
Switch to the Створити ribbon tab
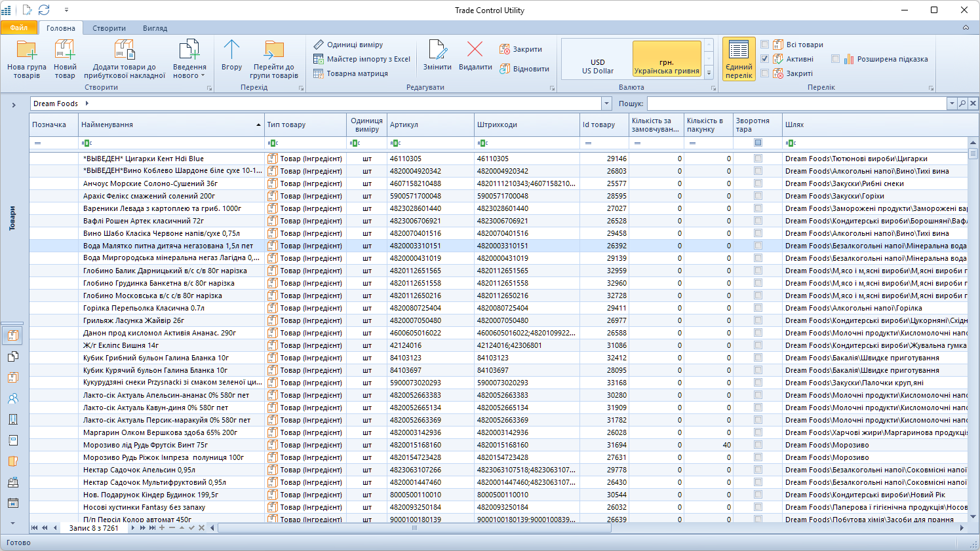coord(109,28)
